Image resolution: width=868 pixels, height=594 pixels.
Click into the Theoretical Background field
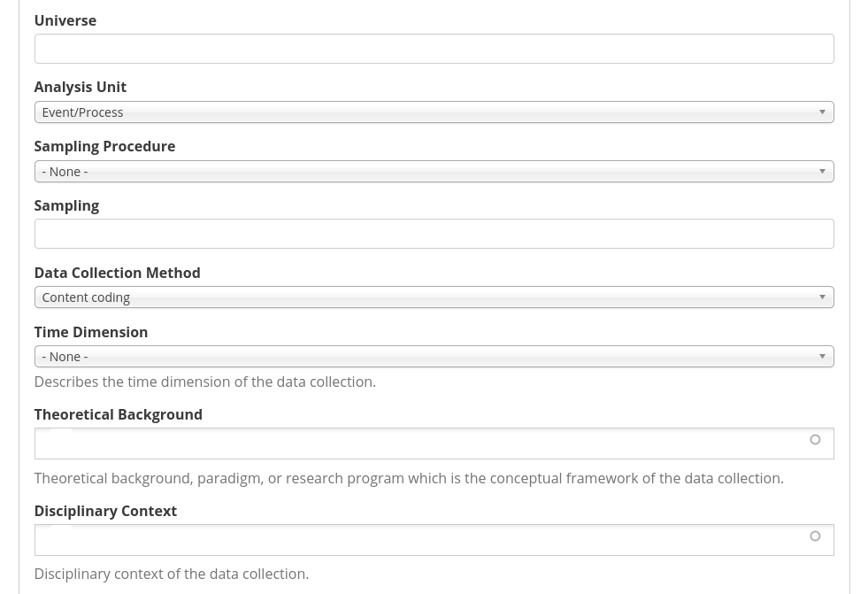pyautogui.click(x=434, y=444)
